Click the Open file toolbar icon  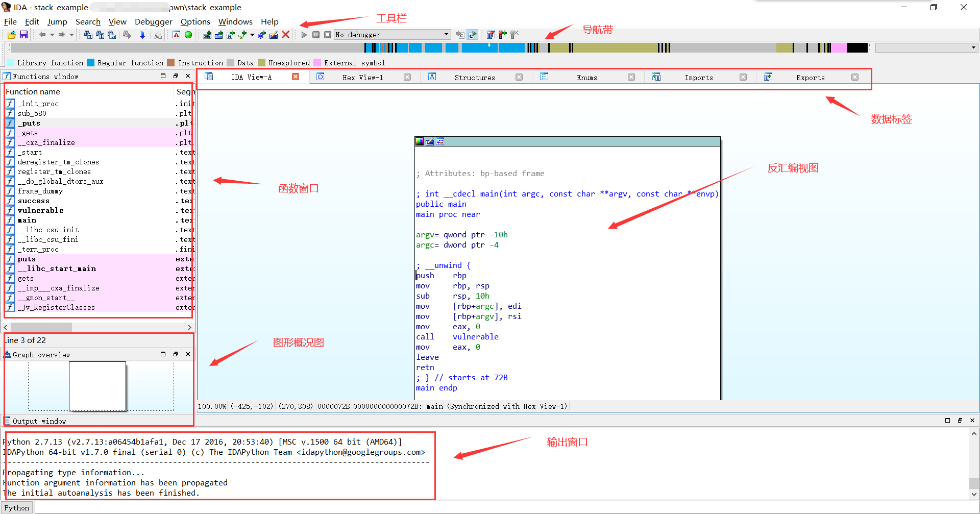[x=11, y=35]
